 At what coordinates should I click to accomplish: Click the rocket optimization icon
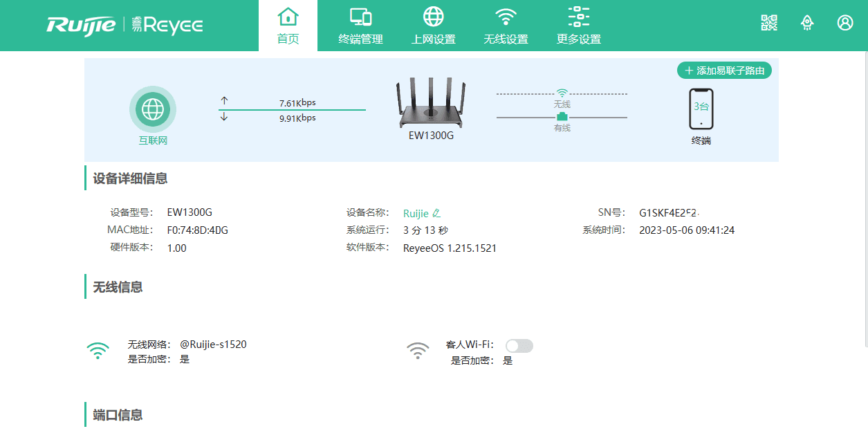pos(807,22)
